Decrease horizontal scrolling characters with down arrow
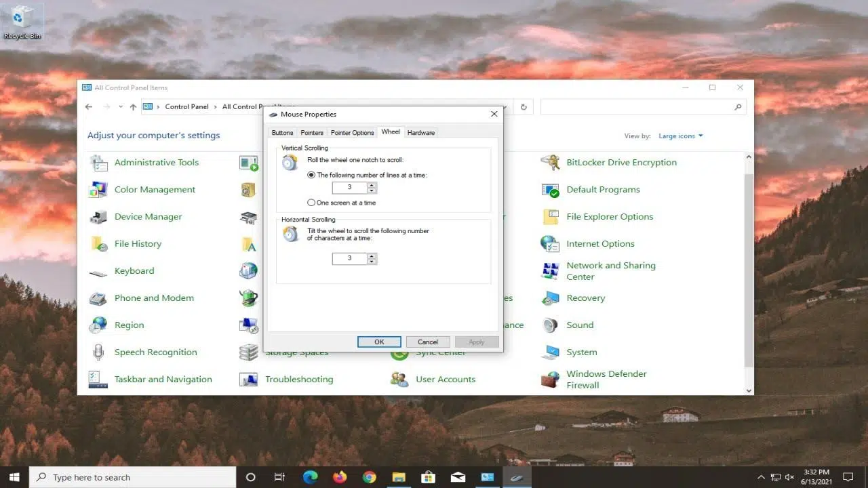 (x=372, y=262)
